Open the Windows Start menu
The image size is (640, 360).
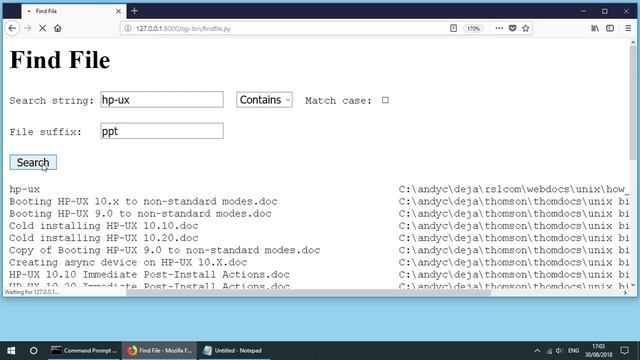tap(11, 350)
